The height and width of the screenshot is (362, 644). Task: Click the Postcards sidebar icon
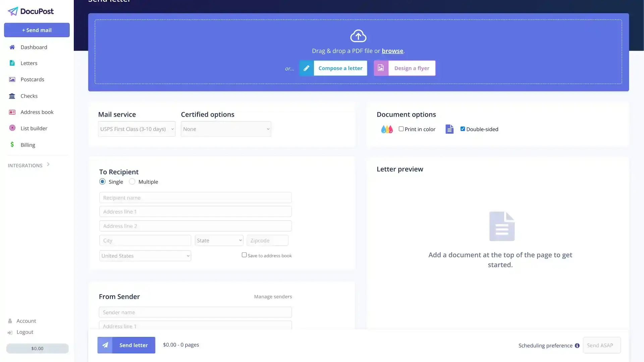pyautogui.click(x=12, y=79)
